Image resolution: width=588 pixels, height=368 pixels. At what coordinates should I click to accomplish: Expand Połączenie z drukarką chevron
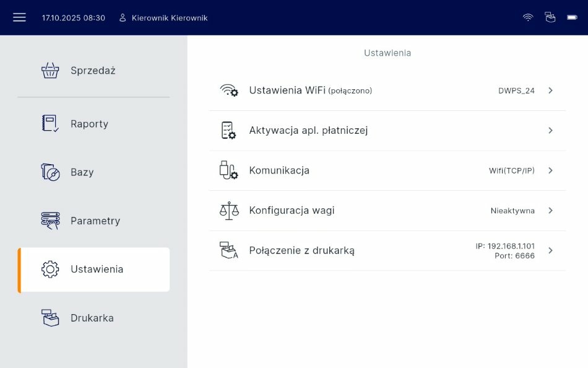[550, 251]
